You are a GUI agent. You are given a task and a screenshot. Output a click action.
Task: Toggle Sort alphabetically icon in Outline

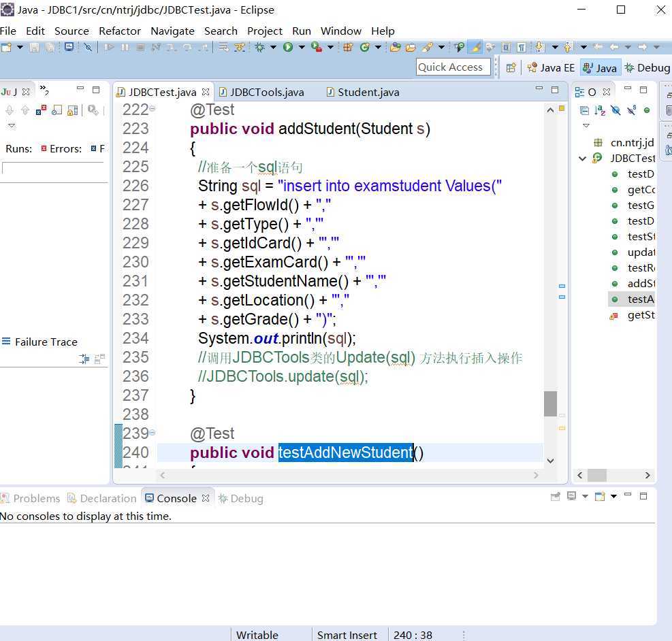point(600,111)
